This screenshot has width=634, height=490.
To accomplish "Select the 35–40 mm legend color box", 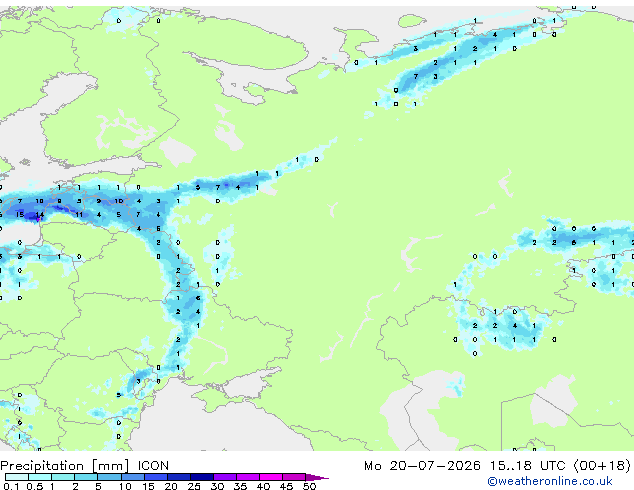I will 247,477.
